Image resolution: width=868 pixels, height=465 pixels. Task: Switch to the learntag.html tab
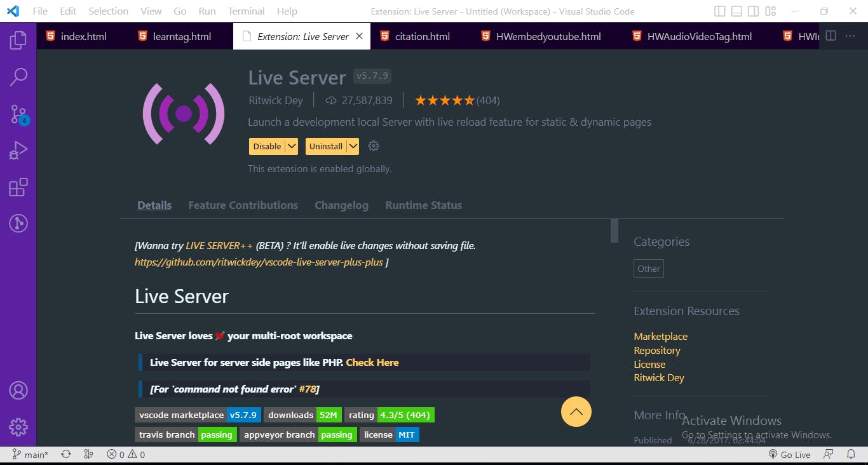click(x=182, y=36)
